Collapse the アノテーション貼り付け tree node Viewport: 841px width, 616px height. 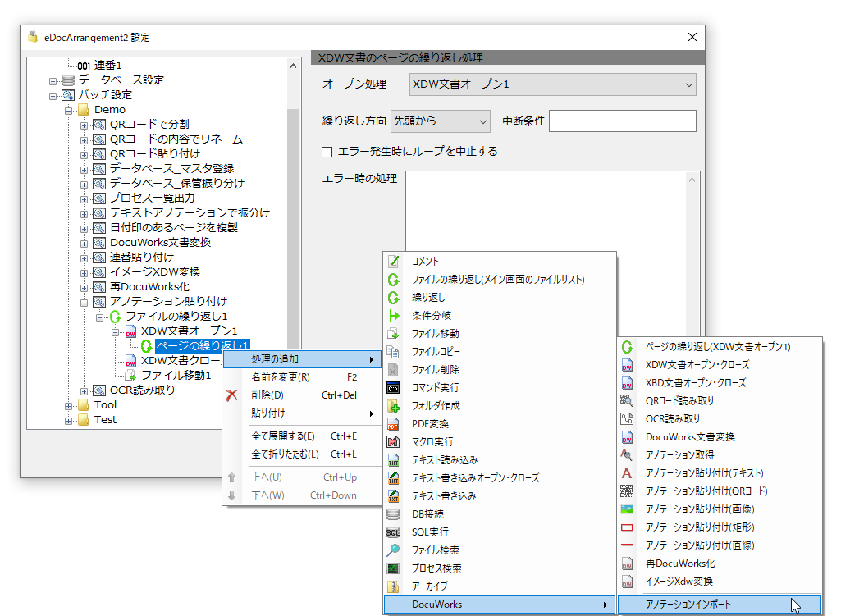(x=84, y=303)
